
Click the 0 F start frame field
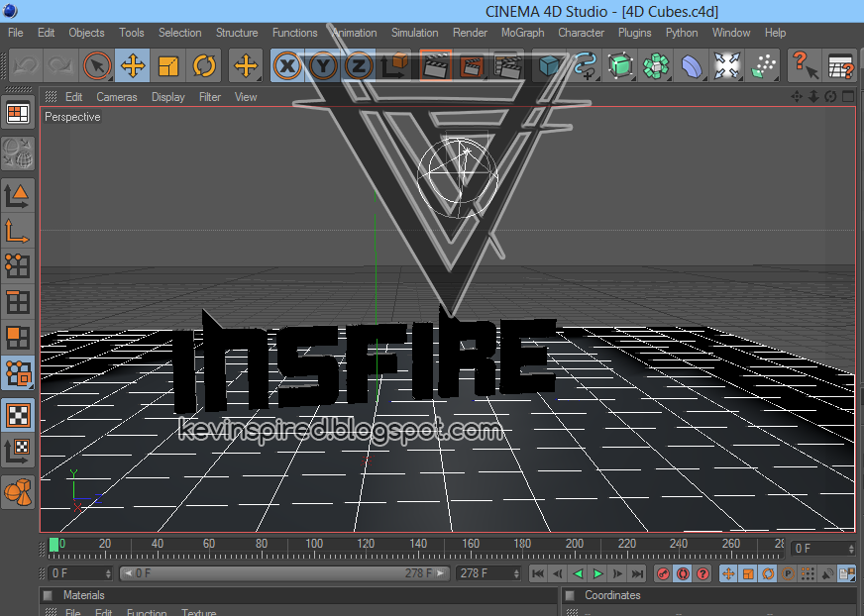[80, 573]
